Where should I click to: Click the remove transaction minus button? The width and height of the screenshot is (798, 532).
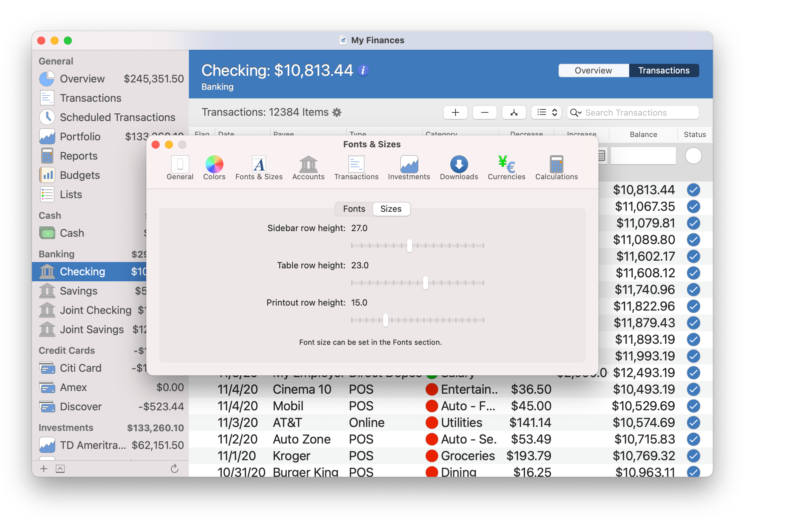click(484, 112)
